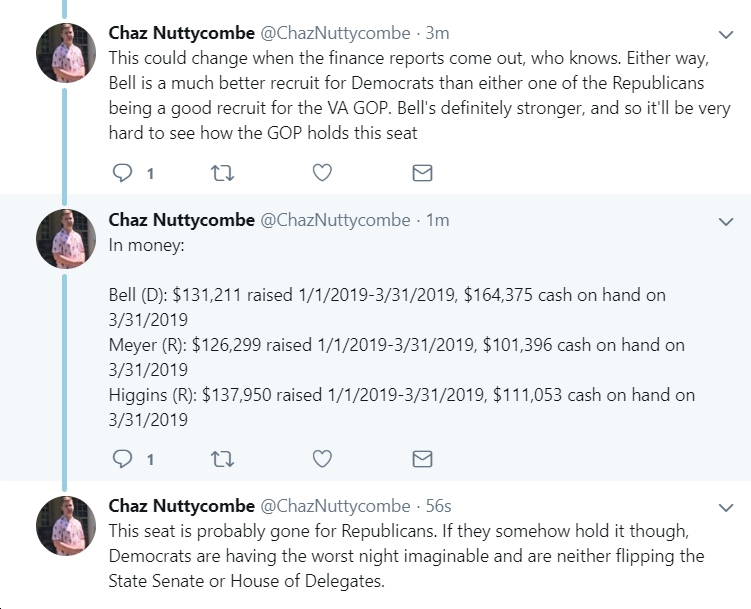Viewport: 751px width, 609px height.
Task: Open the 56s tweet timestamp link
Action: pyautogui.click(x=439, y=506)
